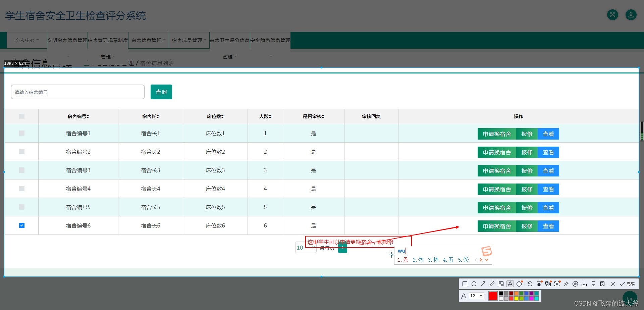Uncheck the row checkbox for 宿舍编号6
The height and width of the screenshot is (310, 644).
coord(22,225)
